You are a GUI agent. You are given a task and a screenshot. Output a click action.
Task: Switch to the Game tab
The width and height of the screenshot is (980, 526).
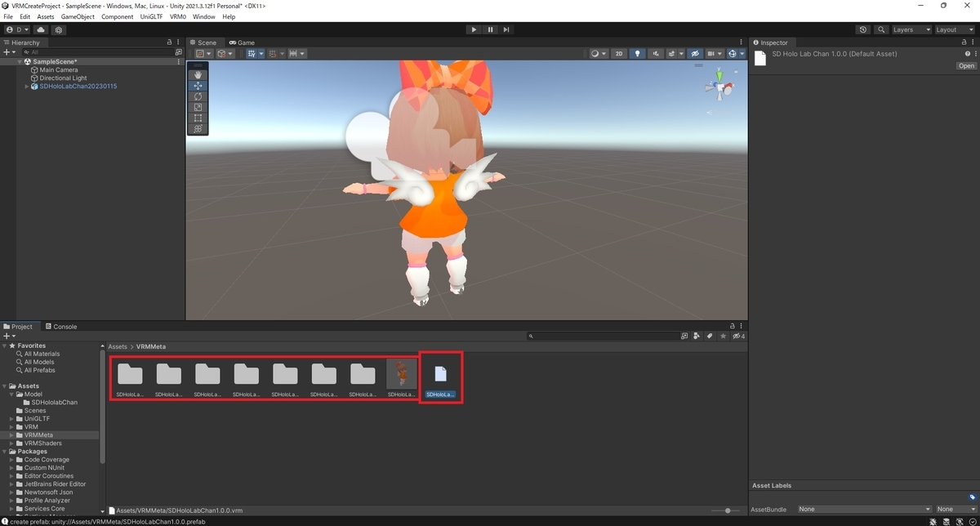coord(242,42)
